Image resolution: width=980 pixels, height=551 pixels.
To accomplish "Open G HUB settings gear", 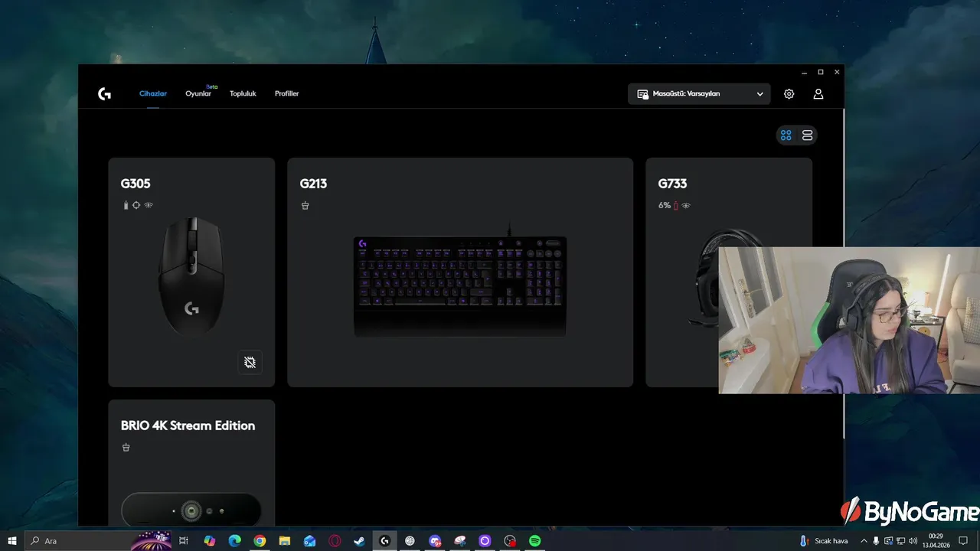I will [789, 94].
